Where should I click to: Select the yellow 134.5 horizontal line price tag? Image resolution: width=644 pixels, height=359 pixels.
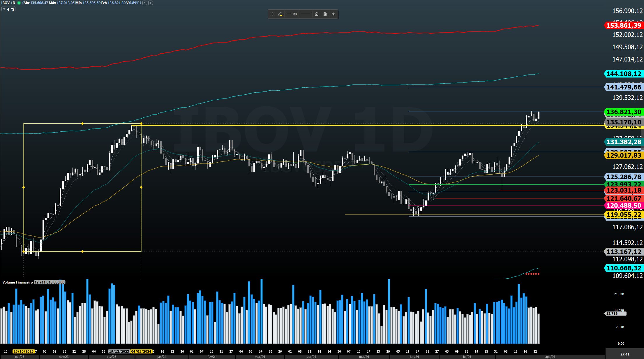623,127
